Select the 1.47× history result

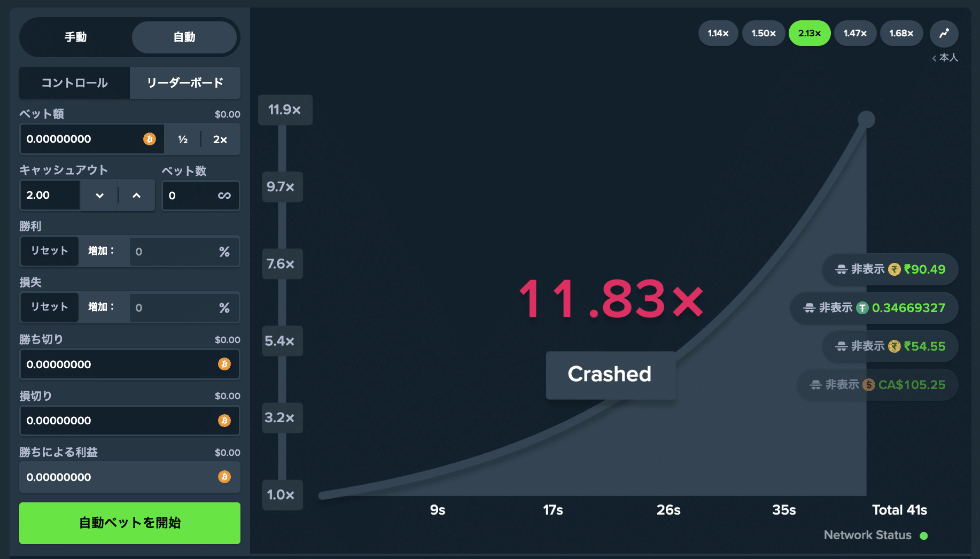(855, 33)
